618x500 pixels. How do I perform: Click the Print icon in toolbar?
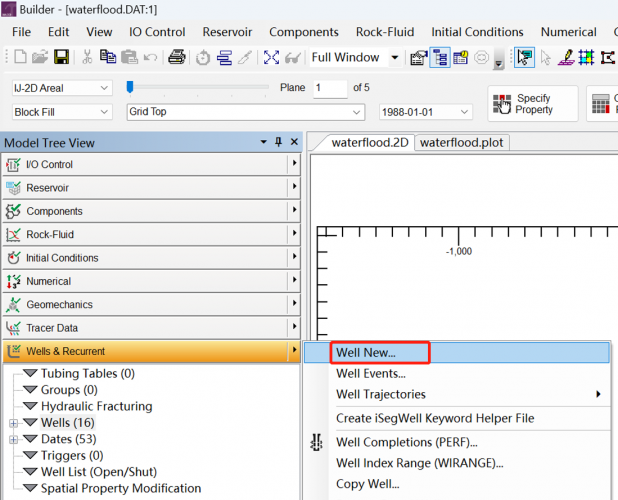[176, 58]
